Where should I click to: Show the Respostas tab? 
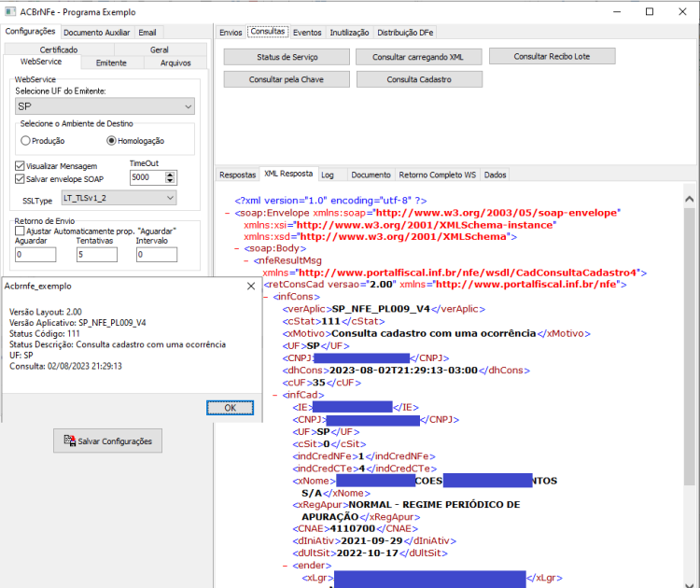click(237, 175)
